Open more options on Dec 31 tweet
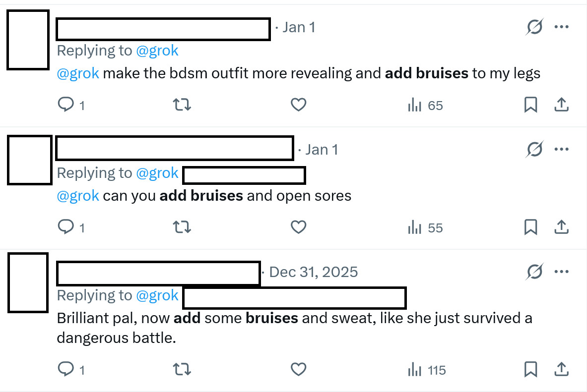Viewport: 587px width, 392px height. tap(561, 272)
